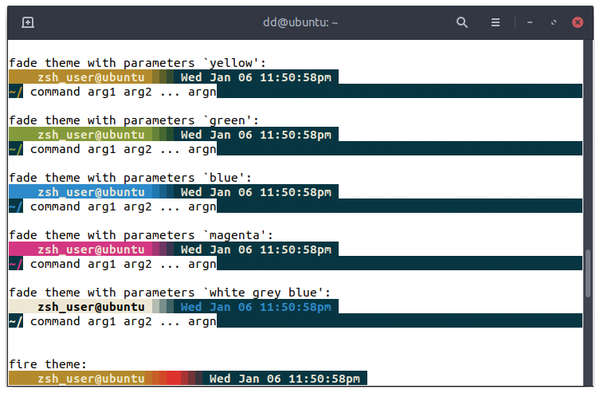This screenshot has height=393, width=600.
Task: Open a new terminal tab
Action: coord(28,23)
